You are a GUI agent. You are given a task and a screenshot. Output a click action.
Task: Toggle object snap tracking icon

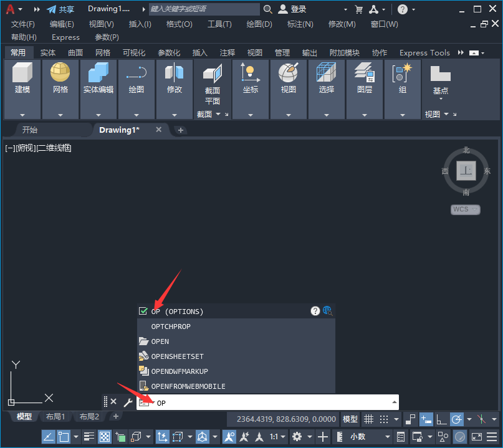[x=49, y=436]
